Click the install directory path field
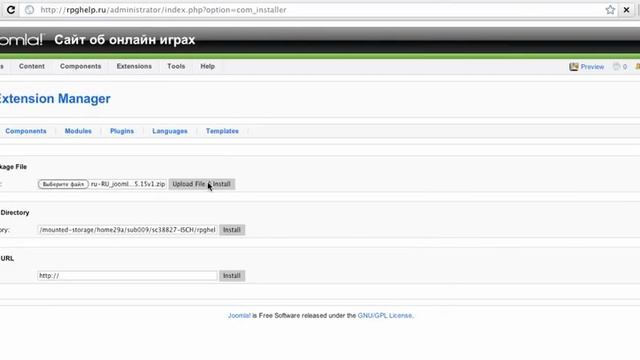 [x=127, y=230]
